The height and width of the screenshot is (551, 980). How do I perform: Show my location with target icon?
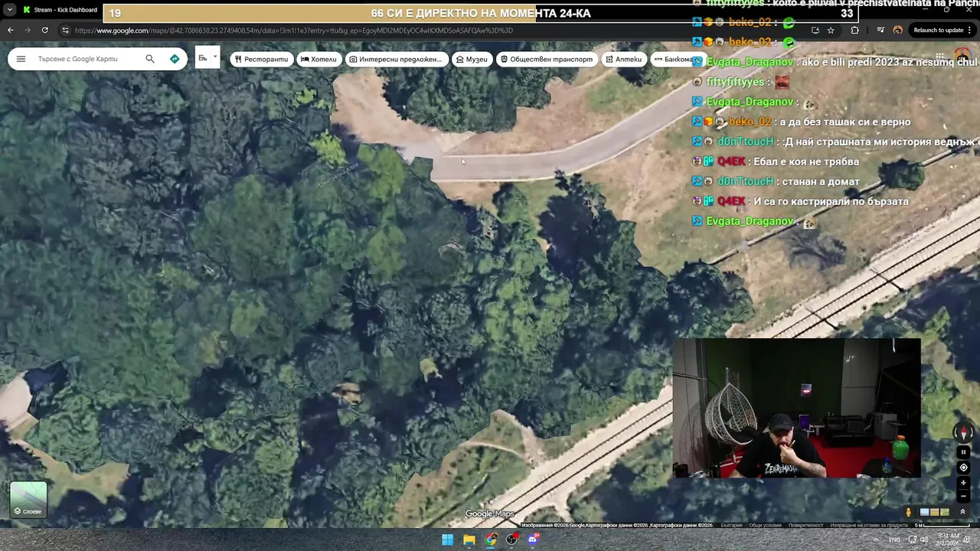tap(964, 468)
